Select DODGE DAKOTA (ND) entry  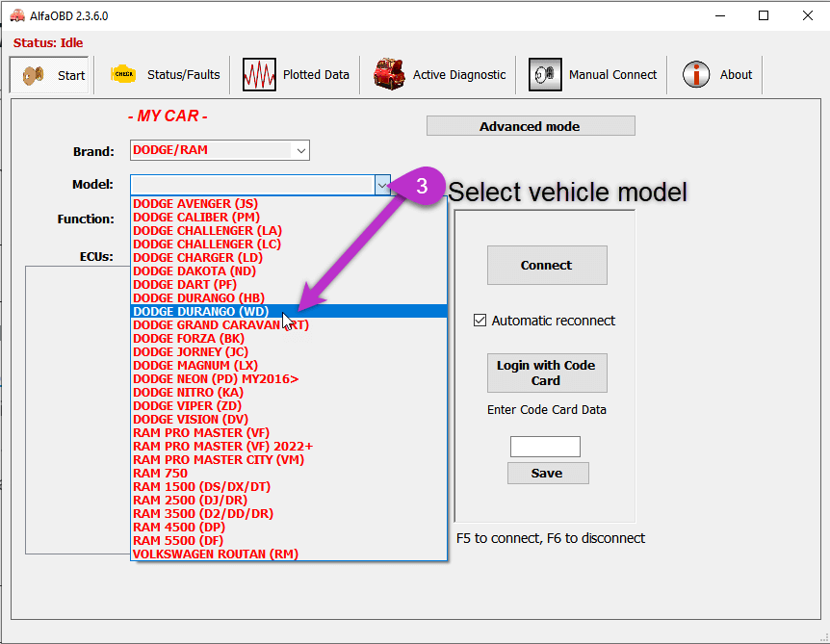click(x=289, y=270)
